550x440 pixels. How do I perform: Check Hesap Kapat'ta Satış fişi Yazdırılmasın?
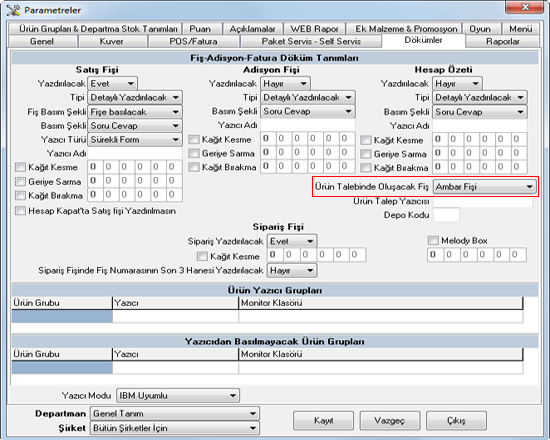pyautogui.click(x=20, y=211)
